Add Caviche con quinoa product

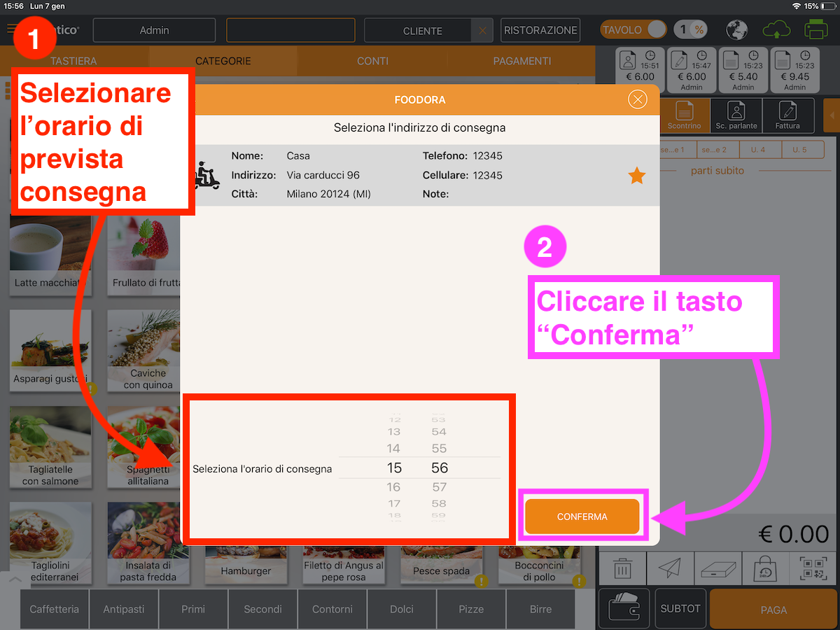pyautogui.click(x=145, y=351)
